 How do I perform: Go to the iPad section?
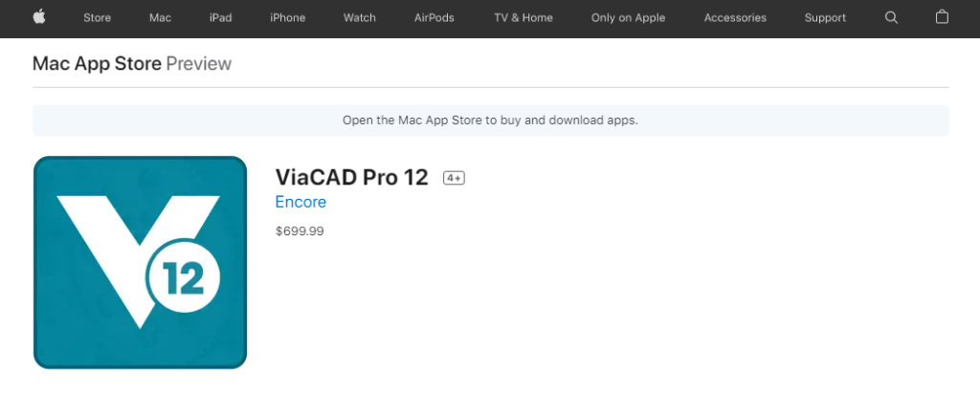click(x=221, y=17)
